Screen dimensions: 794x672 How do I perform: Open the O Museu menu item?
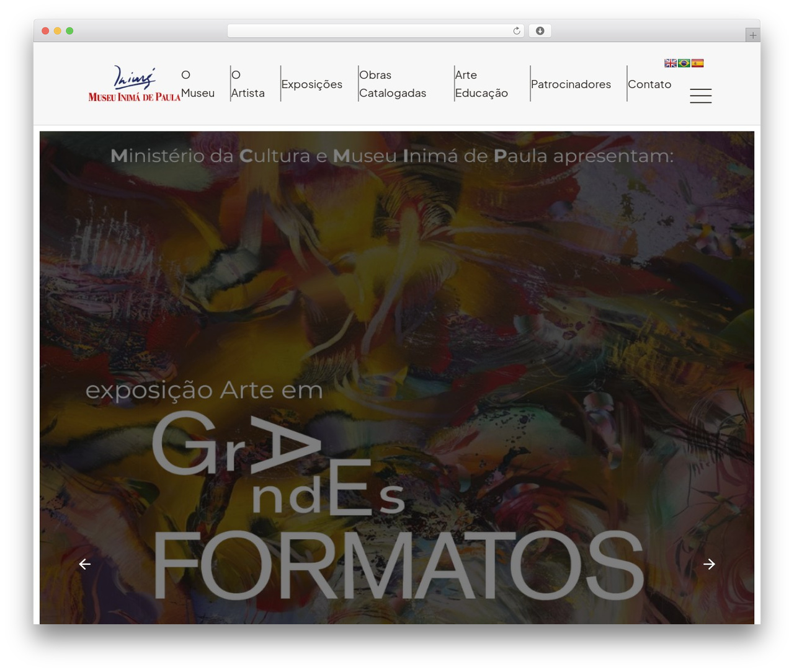tap(198, 84)
